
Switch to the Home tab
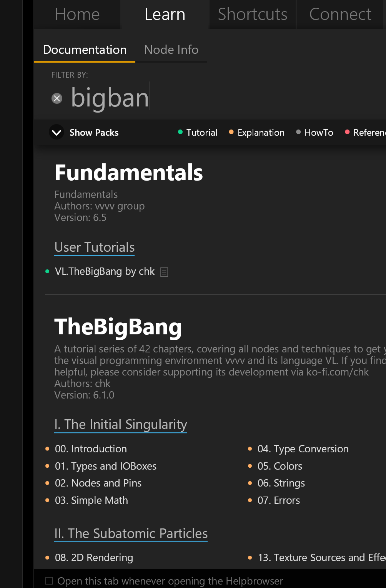[x=77, y=14]
